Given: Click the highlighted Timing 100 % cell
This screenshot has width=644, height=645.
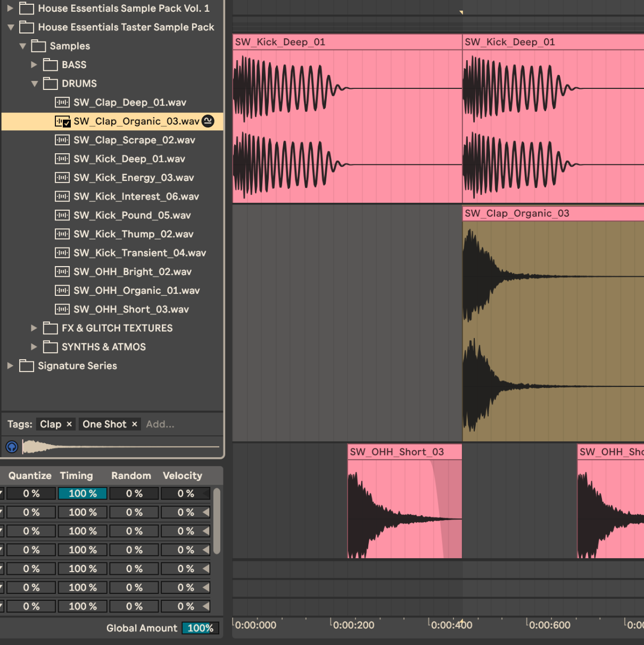Looking at the screenshot, I should click(82, 494).
